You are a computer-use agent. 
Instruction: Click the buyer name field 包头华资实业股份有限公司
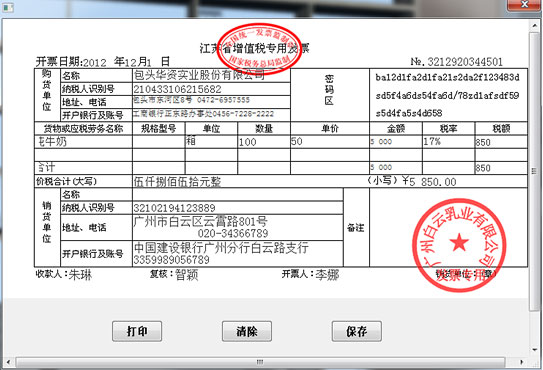211,75
